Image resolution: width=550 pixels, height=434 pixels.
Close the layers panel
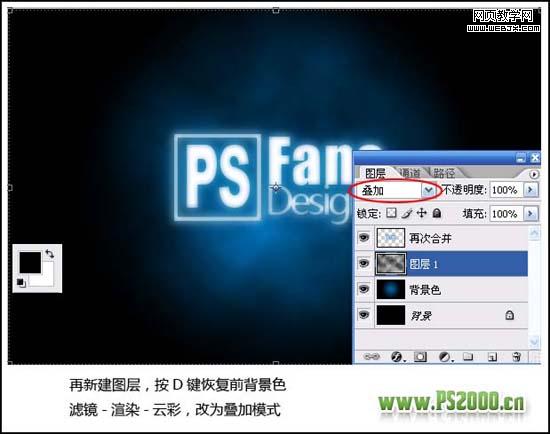[535, 158]
